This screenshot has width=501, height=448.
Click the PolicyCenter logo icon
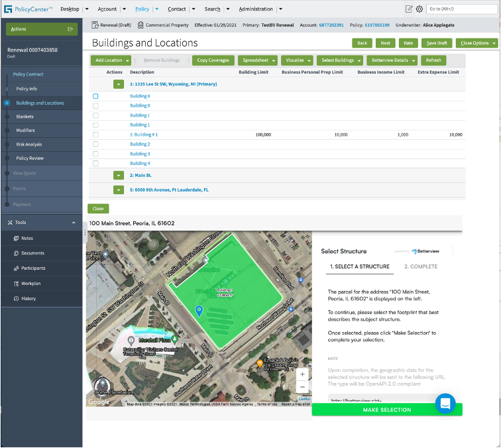[x=8, y=9]
